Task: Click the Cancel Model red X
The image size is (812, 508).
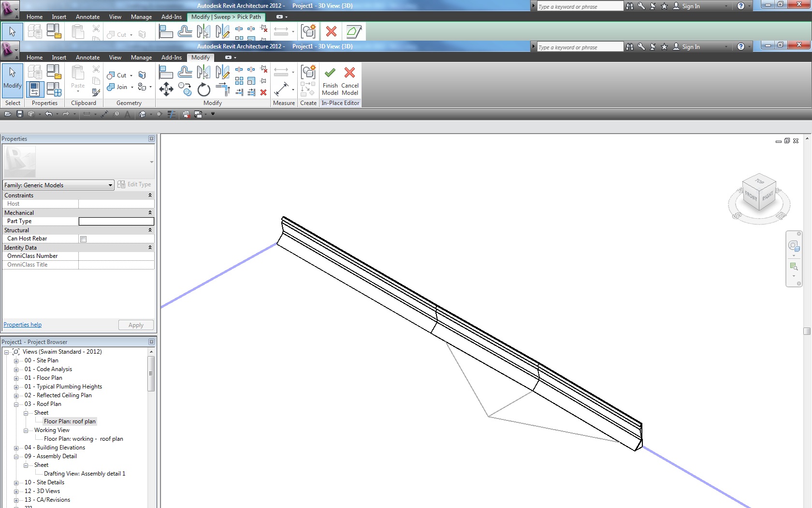Action: [349, 73]
